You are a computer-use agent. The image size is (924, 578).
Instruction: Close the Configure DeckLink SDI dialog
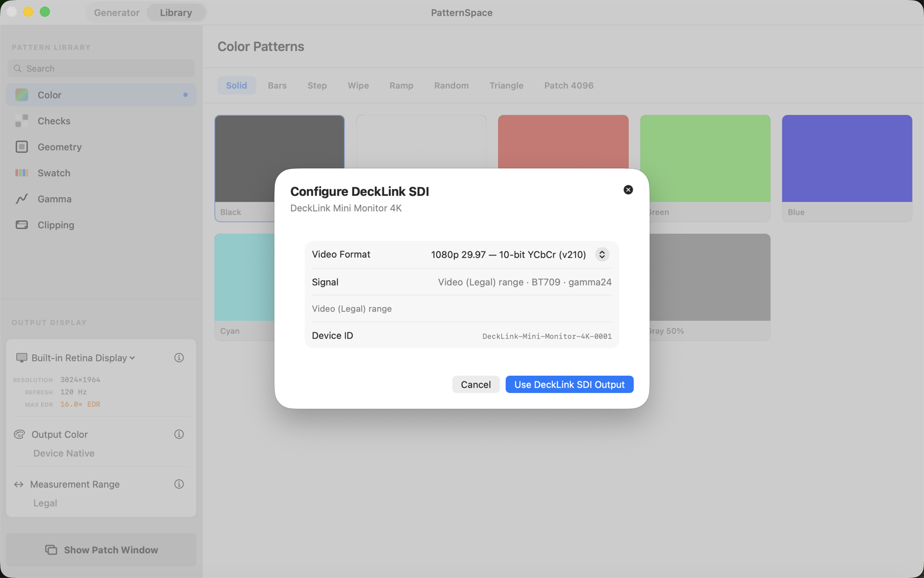(628, 190)
